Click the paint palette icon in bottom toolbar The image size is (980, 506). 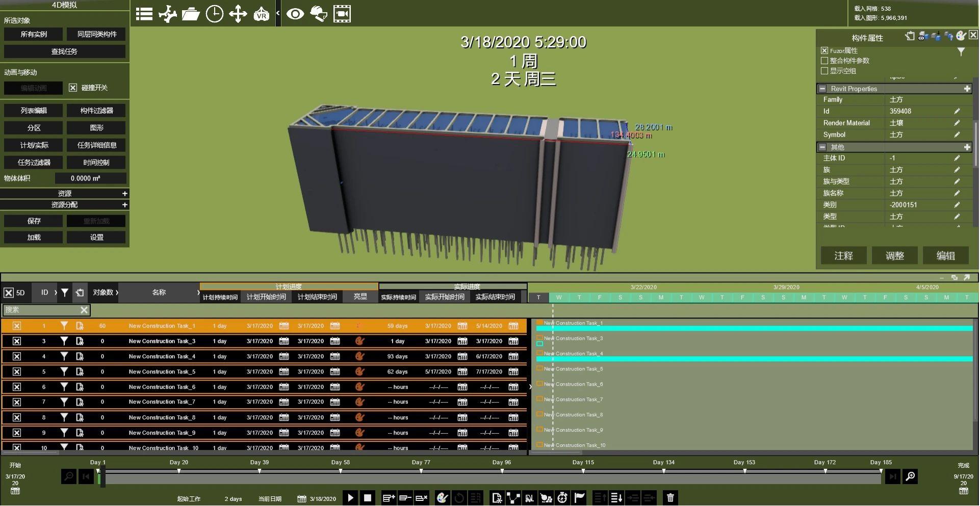click(x=442, y=498)
